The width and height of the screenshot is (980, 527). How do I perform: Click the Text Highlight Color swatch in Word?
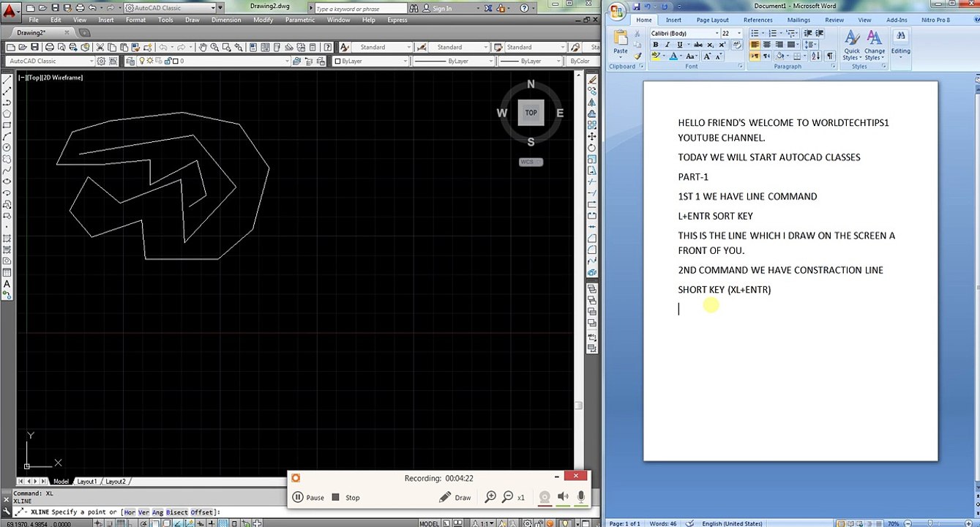657,56
